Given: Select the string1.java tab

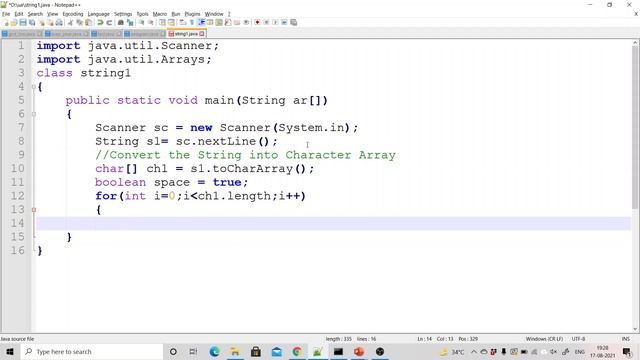Looking at the screenshot, I should [186, 34].
